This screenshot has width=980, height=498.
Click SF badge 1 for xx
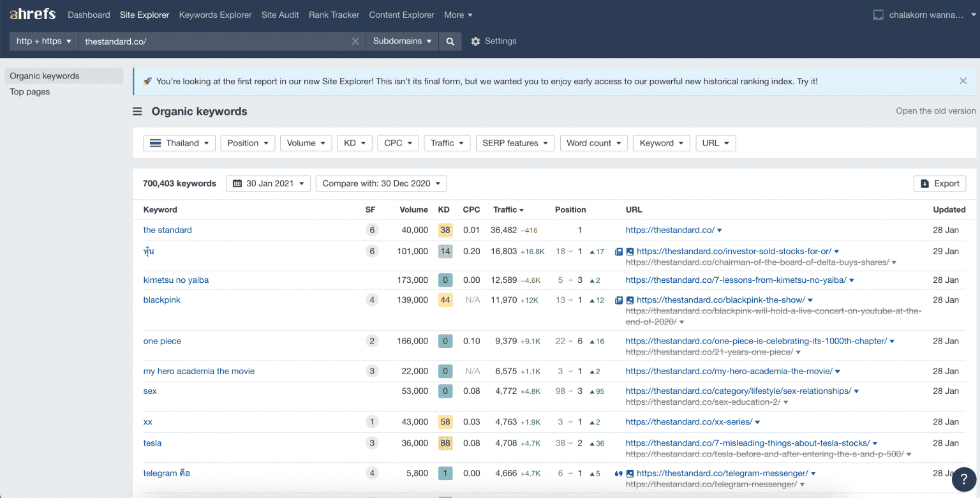372,421
